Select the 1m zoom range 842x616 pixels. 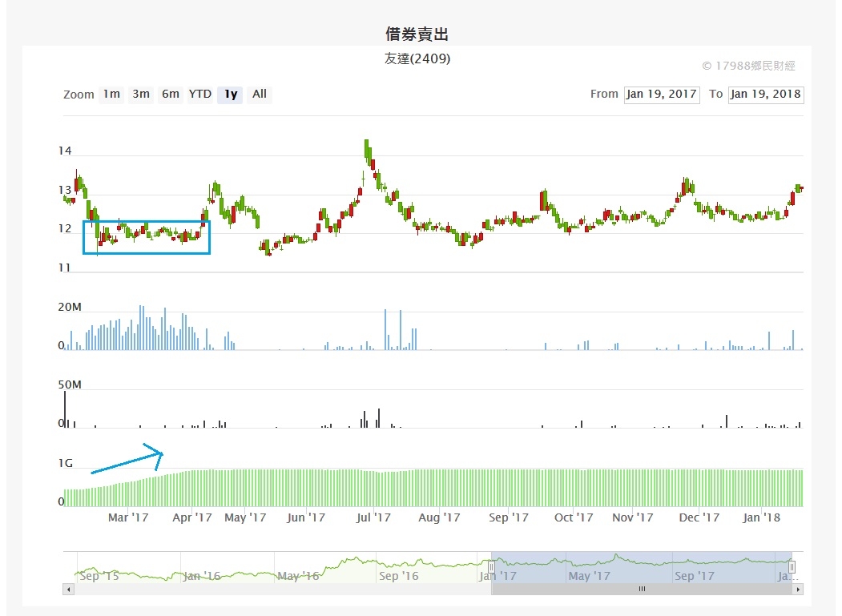111,95
